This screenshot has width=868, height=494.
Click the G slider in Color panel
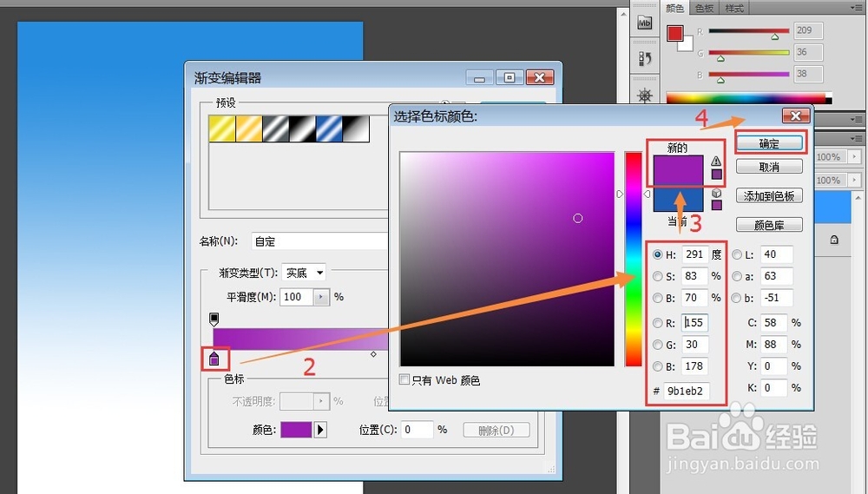tap(749, 53)
